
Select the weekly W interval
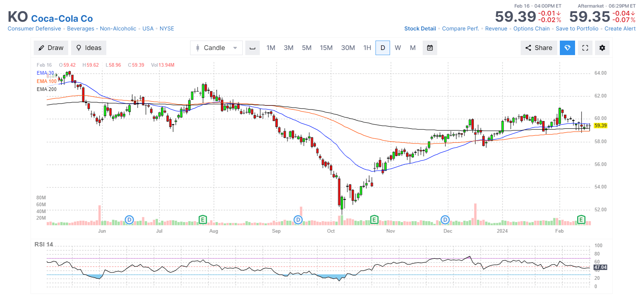(x=398, y=48)
